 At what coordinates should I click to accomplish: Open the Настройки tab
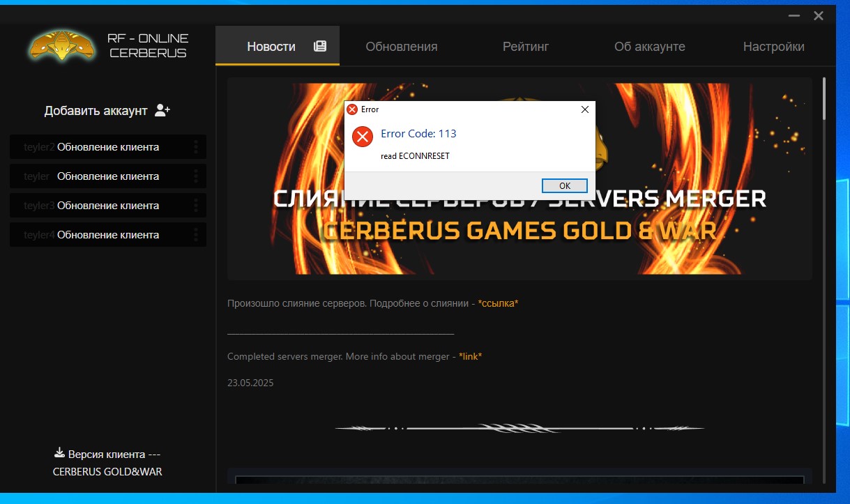[773, 47]
